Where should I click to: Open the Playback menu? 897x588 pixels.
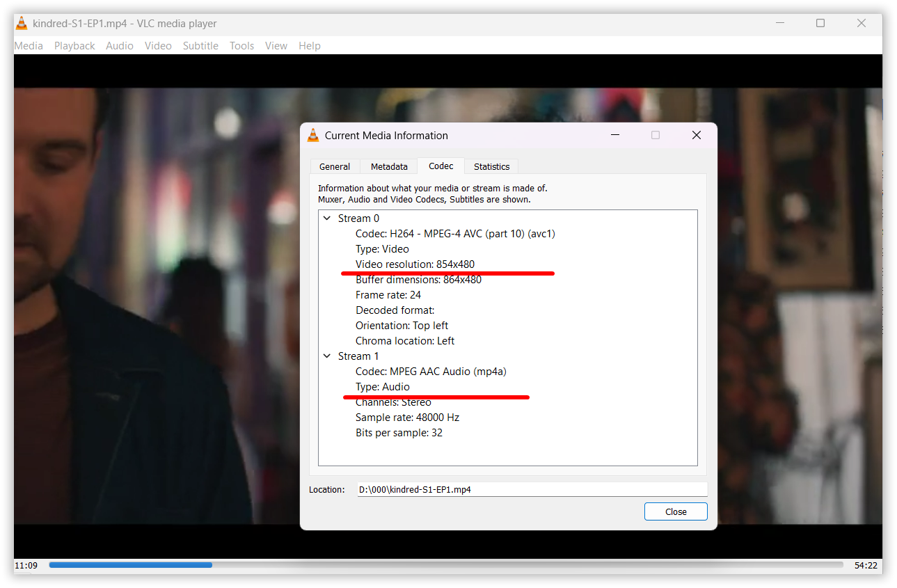pyautogui.click(x=74, y=45)
